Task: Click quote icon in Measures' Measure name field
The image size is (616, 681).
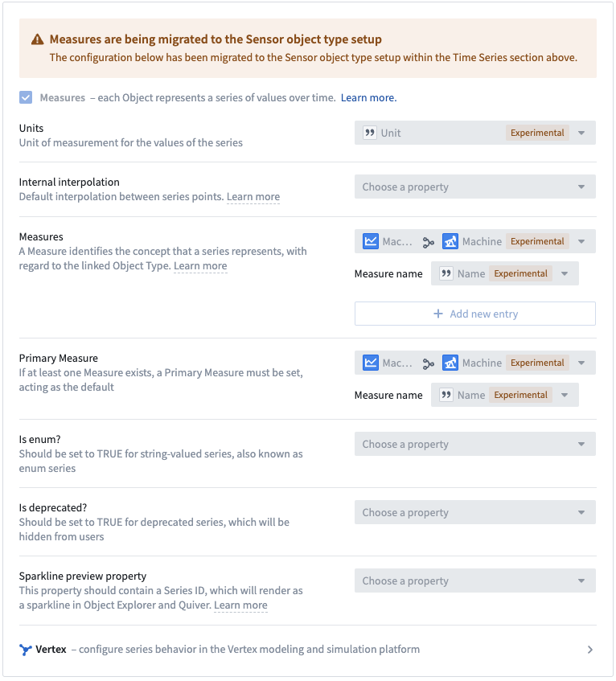Action: pyautogui.click(x=446, y=273)
